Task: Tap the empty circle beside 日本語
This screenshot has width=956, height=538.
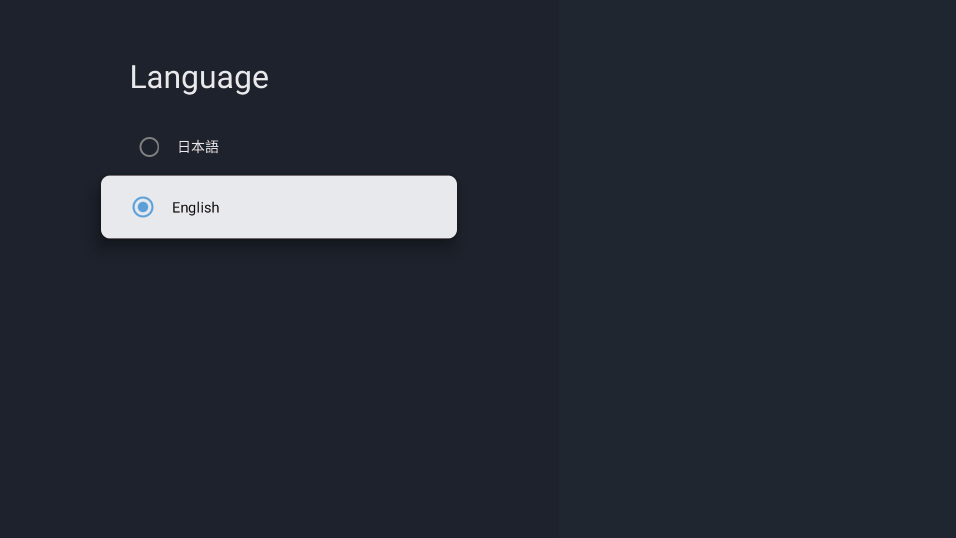Action: (x=149, y=147)
